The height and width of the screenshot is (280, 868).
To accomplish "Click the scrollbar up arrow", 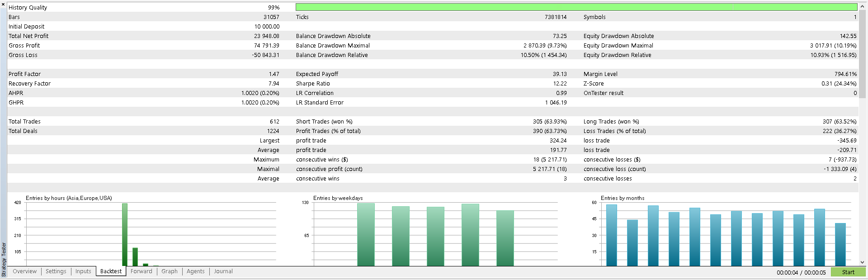I will tap(862, 6).
